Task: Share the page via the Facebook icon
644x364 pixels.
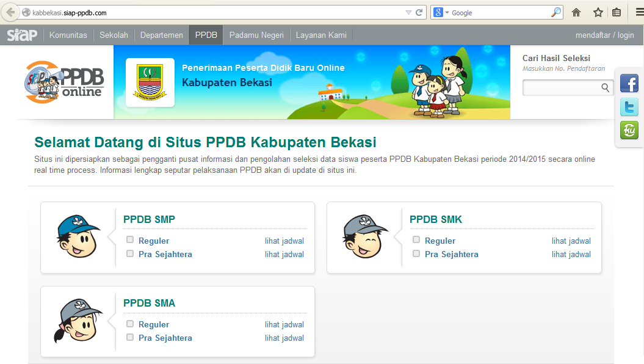Action: pyautogui.click(x=629, y=83)
